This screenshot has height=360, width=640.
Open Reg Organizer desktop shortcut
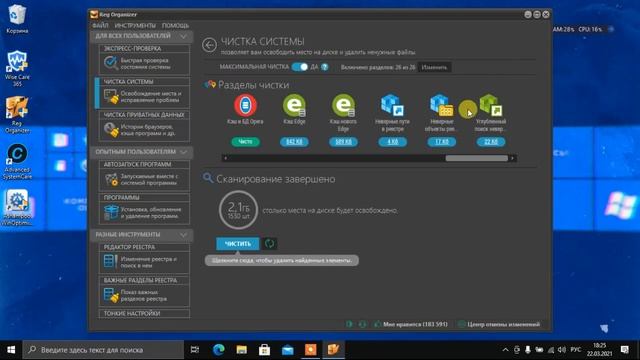coord(17,115)
